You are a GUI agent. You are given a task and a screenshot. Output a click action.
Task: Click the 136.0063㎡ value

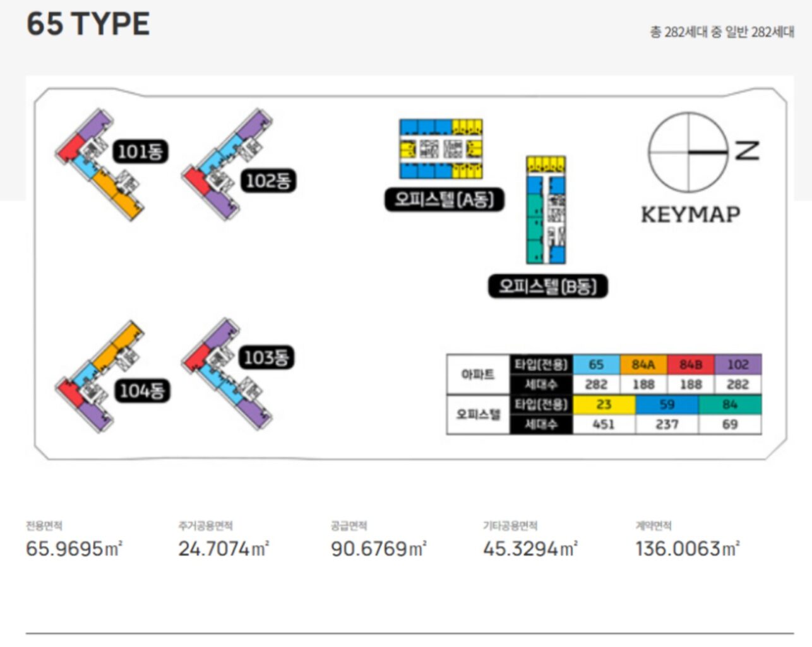(688, 548)
